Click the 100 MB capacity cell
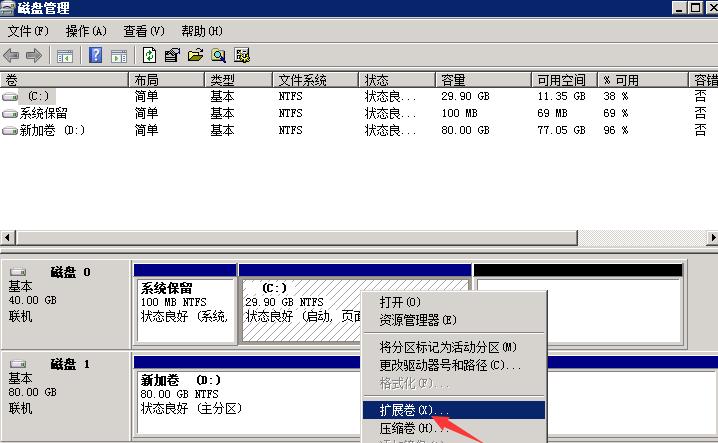 pyautogui.click(x=459, y=113)
